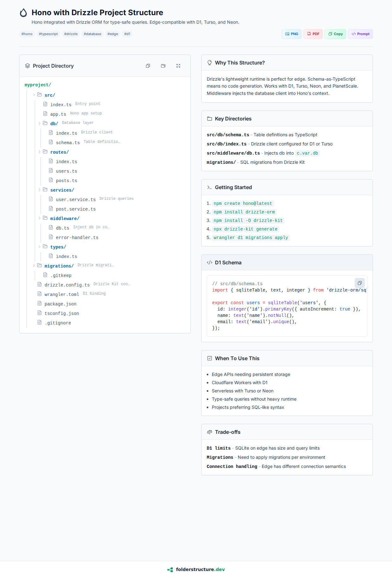Screen dimensions: 392x578
Task: Open the Prompt button
Action: 360,34
